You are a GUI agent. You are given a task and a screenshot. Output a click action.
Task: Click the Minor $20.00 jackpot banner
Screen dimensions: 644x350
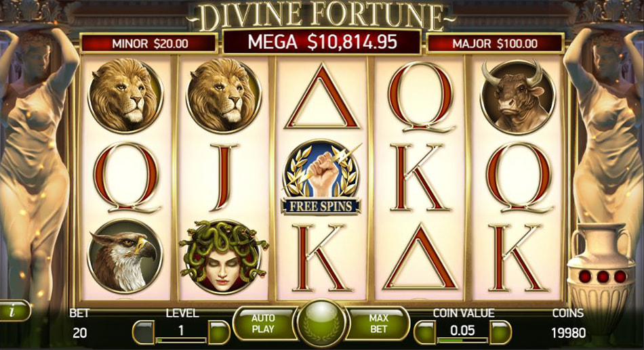coord(150,43)
